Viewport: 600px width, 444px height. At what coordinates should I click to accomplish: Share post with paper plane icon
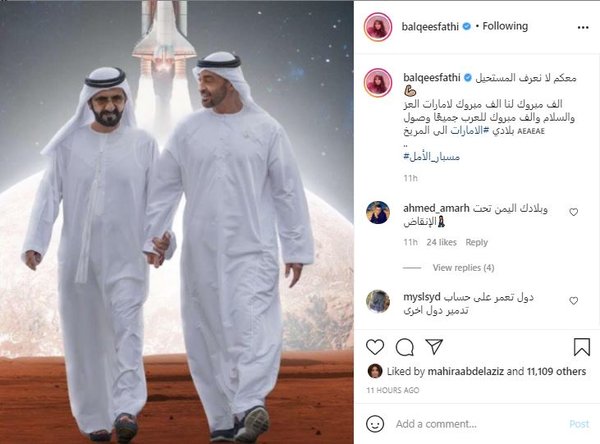434,346
